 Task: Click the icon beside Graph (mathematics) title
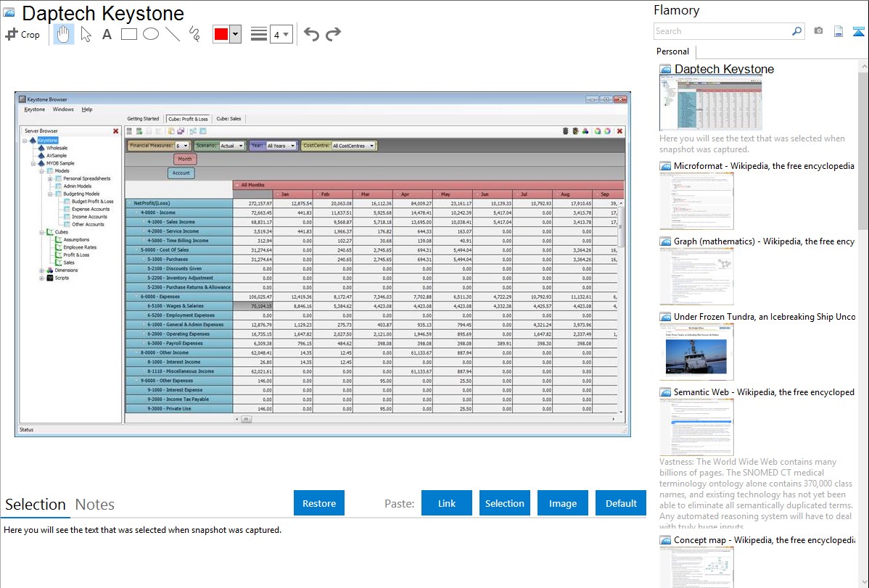pyautogui.click(x=665, y=241)
